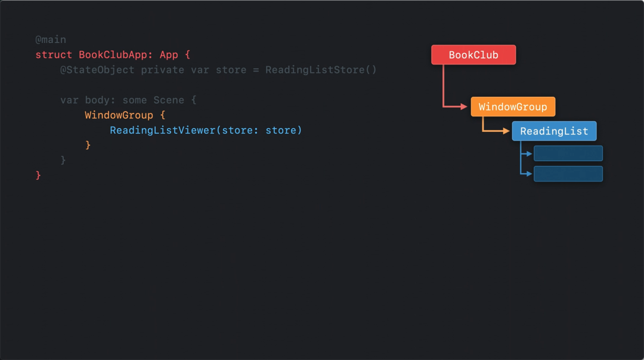Click the gray closing brace of body

tap(63, 160)
